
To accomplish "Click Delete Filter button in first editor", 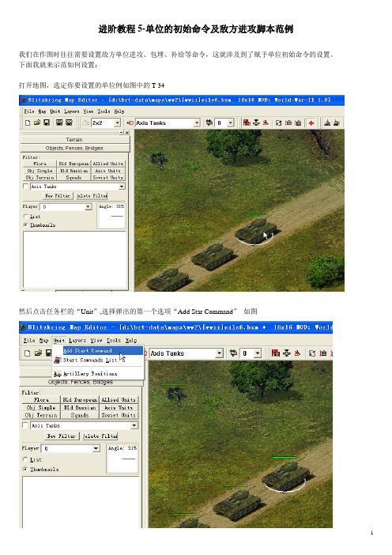I will pos(92,195).
